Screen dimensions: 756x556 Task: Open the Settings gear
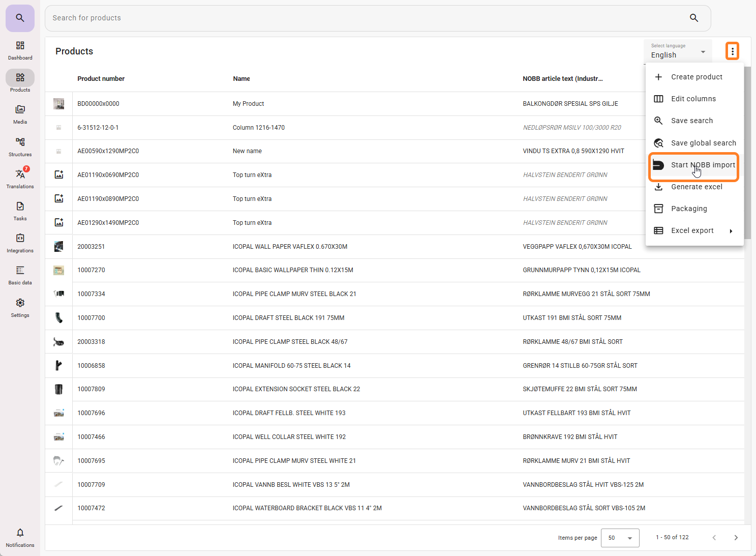pyautogui.click(x=20, y=308)
